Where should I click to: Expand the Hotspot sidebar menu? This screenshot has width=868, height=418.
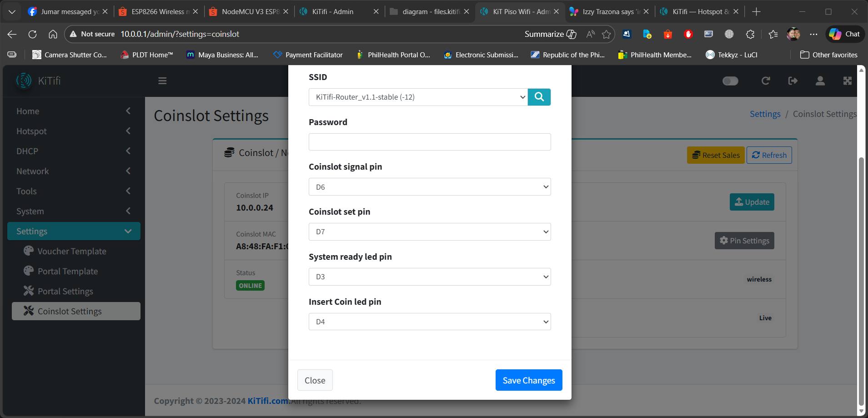click(x=74, y=131)
